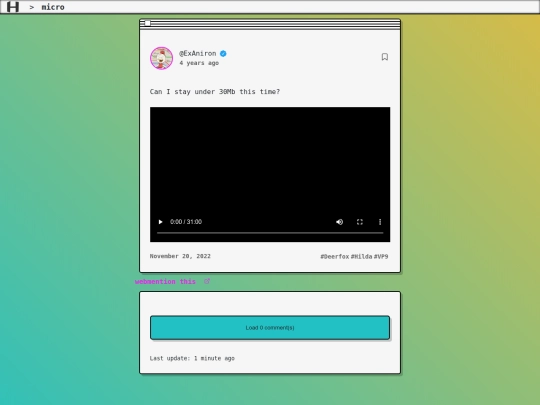The image size is (540, 405).
Task: Bookmark this post
Action: pos(385,57)
